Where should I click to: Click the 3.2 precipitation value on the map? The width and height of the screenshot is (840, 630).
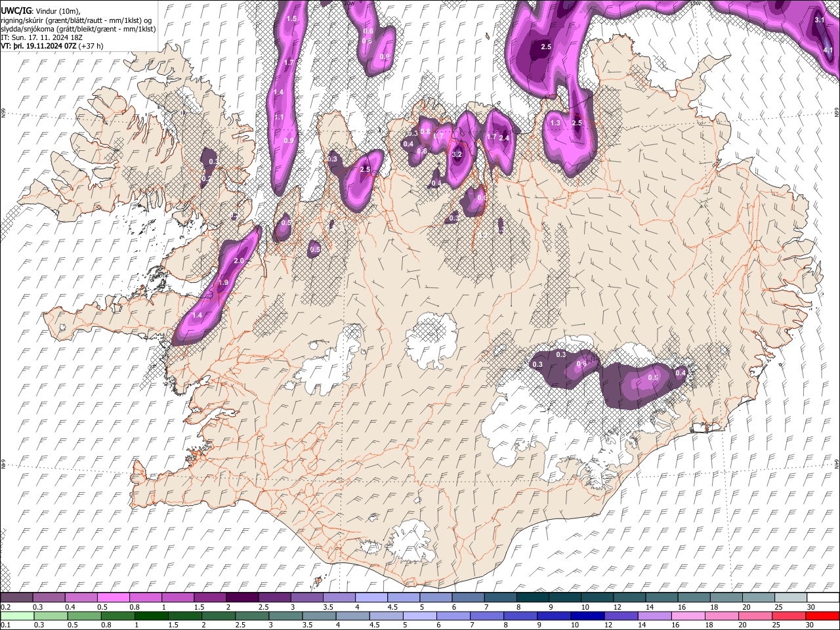457,154
